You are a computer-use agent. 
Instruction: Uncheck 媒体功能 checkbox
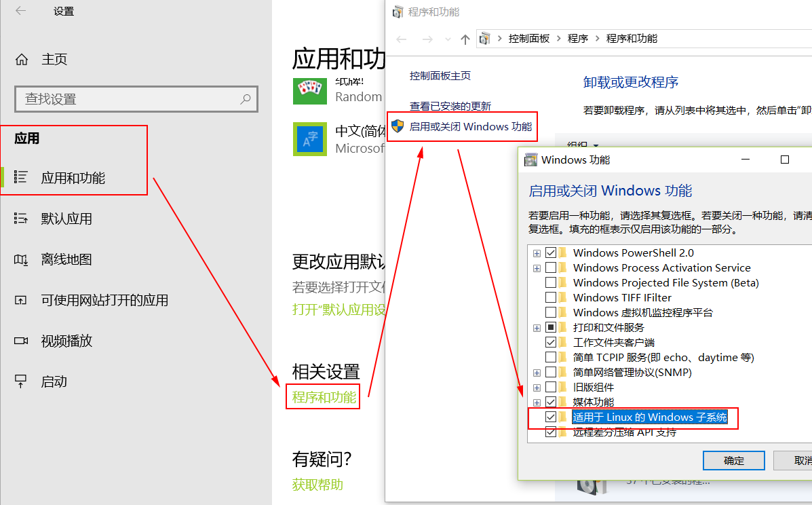551,402
